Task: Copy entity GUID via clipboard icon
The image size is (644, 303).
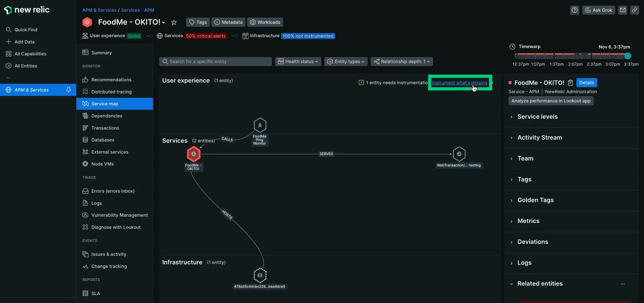Action: [571, 82]
